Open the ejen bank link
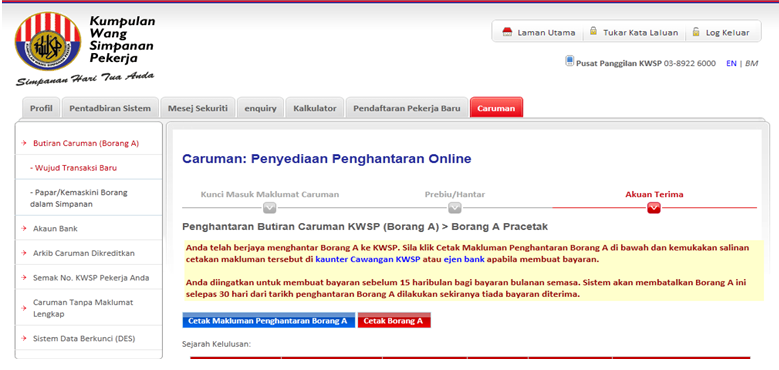 click(x=464, y=259)
